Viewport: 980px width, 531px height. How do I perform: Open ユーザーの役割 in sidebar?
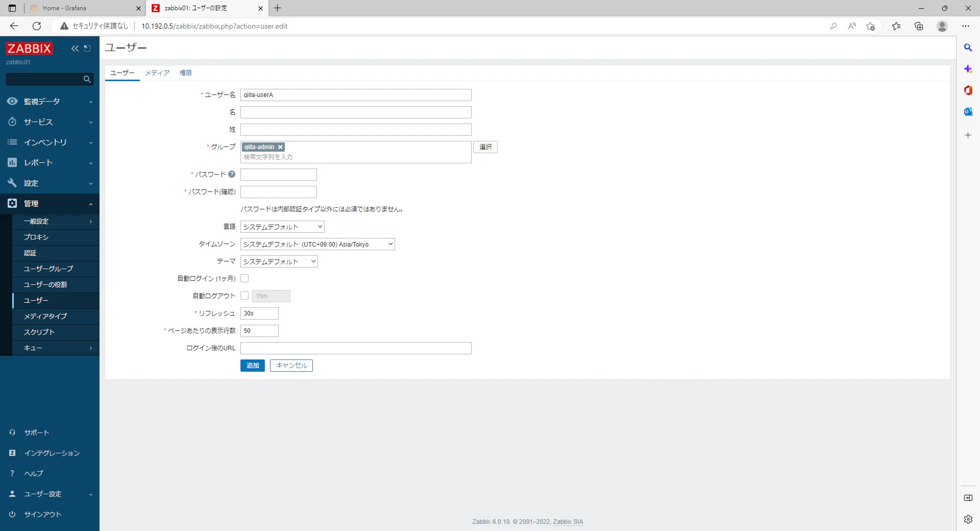coord(56,285)
